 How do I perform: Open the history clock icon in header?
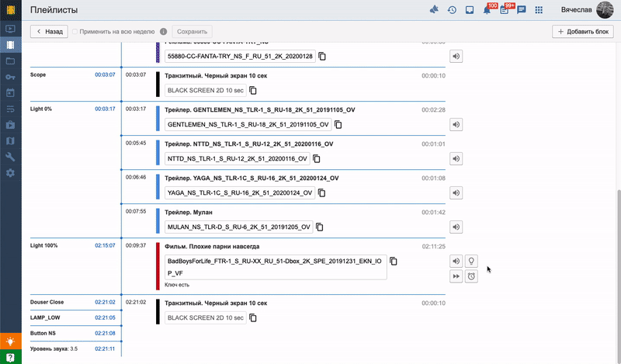452,10
